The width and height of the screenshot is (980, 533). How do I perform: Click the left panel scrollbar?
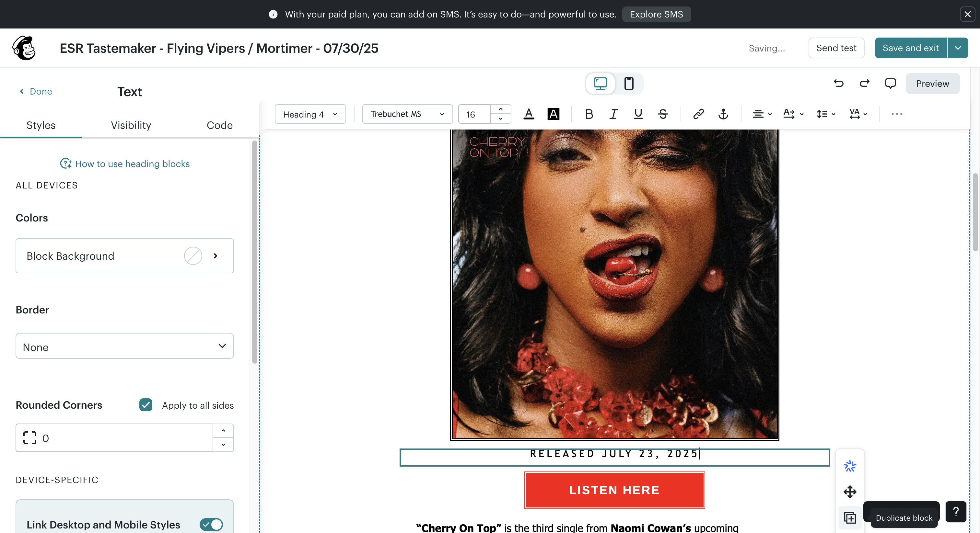[x=254, y=252]
